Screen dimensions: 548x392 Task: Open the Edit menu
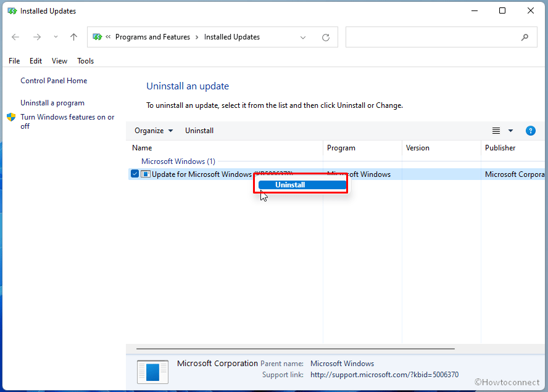[36, 61]
